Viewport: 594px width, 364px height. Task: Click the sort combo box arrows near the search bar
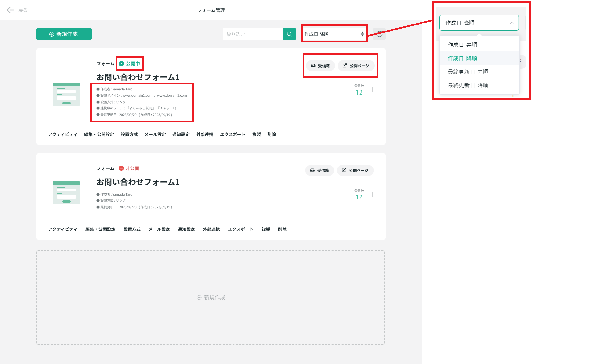tap(362, 34)
